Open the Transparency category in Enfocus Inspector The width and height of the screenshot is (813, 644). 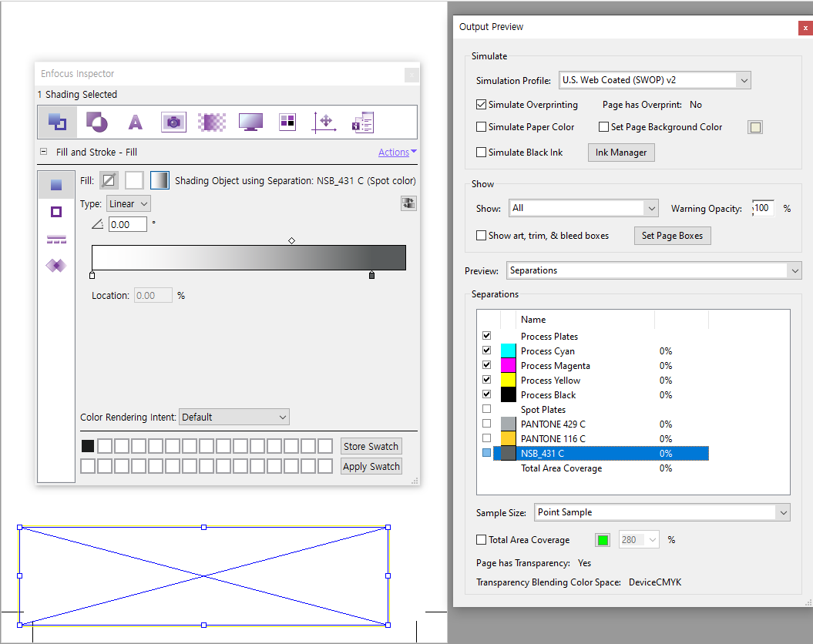[96, 122]
